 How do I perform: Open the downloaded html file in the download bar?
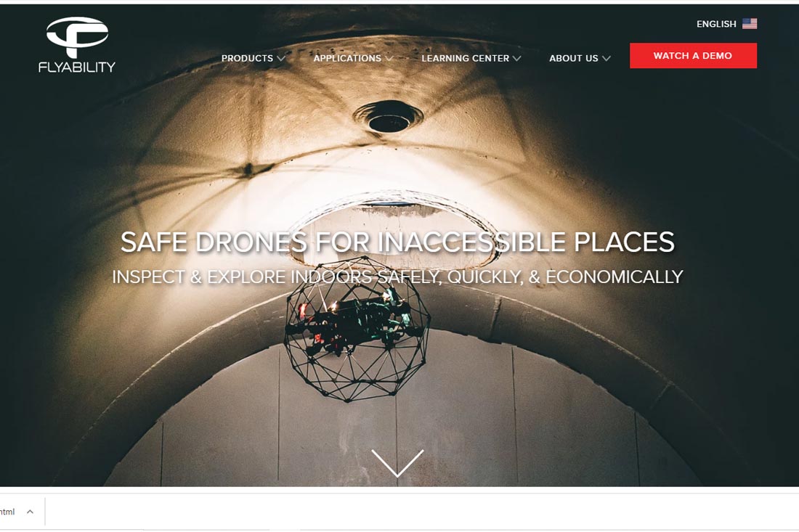pos(7,512)
